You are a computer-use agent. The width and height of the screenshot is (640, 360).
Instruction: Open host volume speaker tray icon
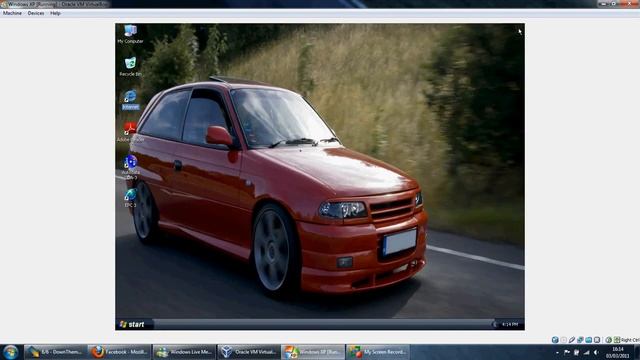[x=596, y=352]
